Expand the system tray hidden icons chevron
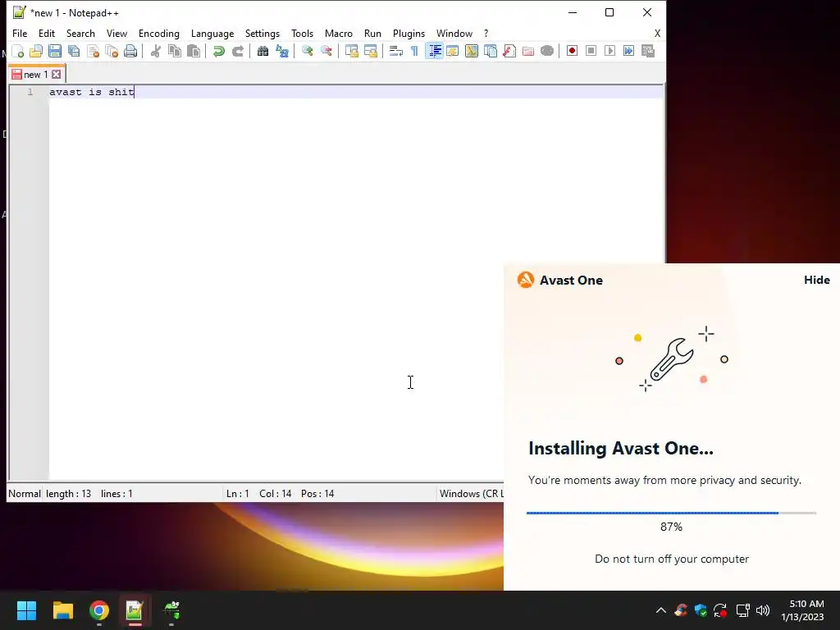Viewport: 840px width, 630px height. [661, 610]
